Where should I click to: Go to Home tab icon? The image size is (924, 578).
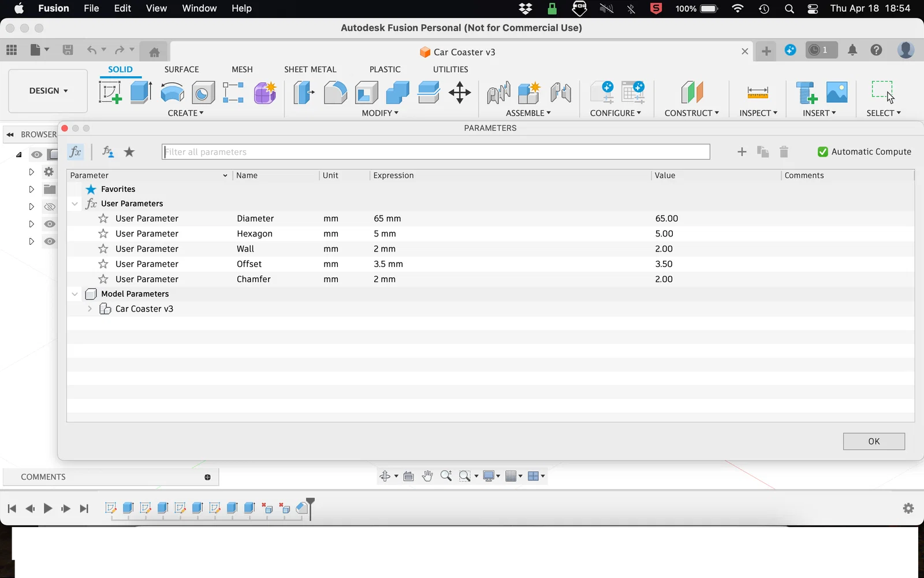click(x=154, y=52)
